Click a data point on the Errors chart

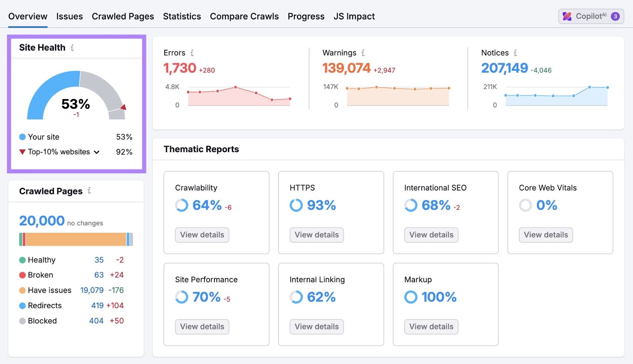tap(236, 87)
